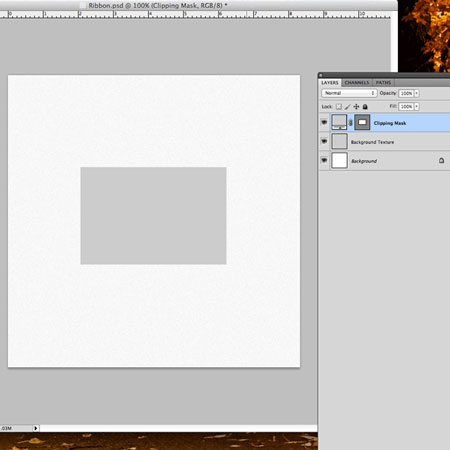Select the Background layer name
The width and height of the screenshot is (450, 450).
(364, 161)
